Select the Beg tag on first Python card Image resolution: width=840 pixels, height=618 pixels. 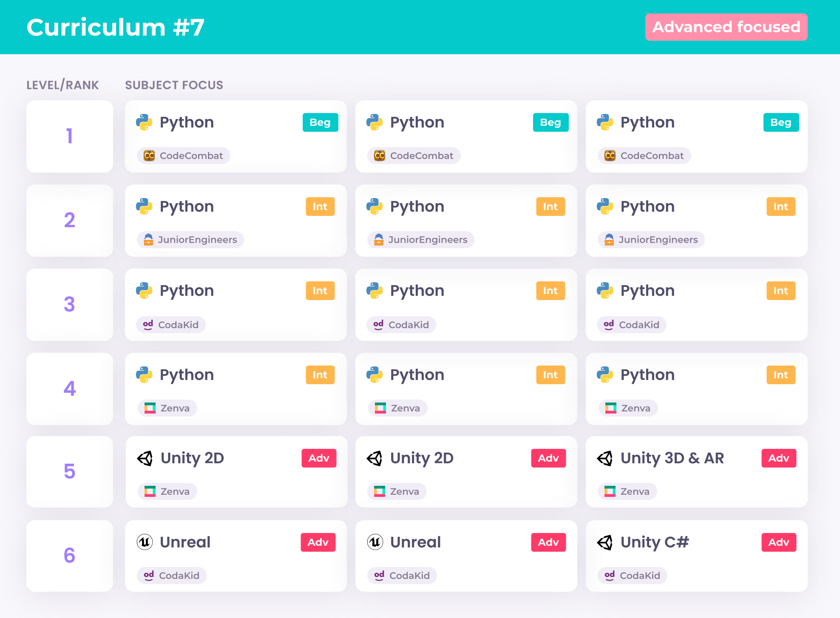click(x=320, y=122)
